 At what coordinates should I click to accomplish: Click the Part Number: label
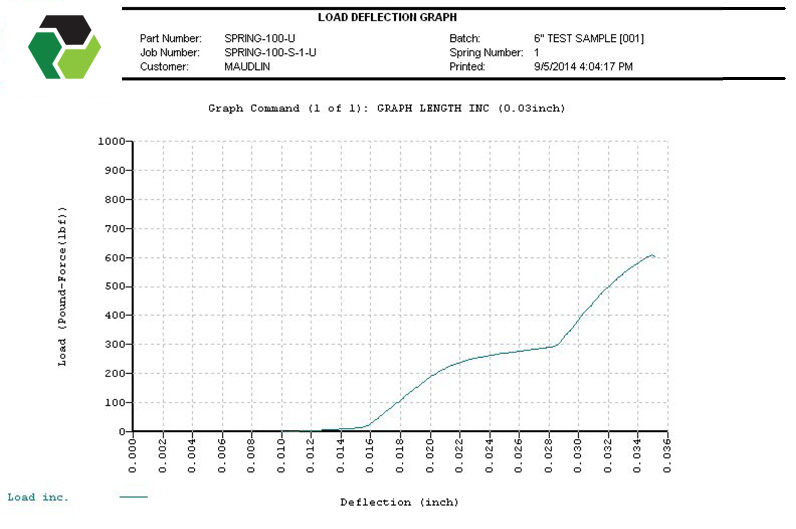pos(171,39)
